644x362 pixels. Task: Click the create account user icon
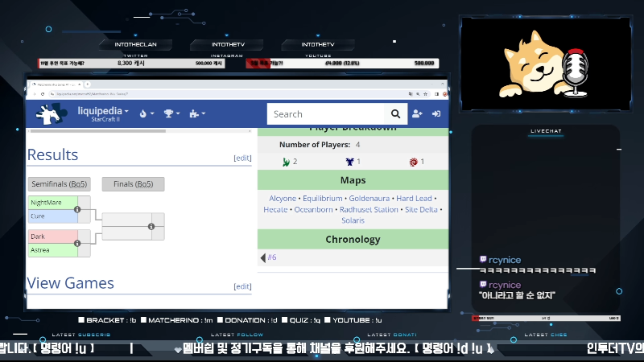point(417,113)
